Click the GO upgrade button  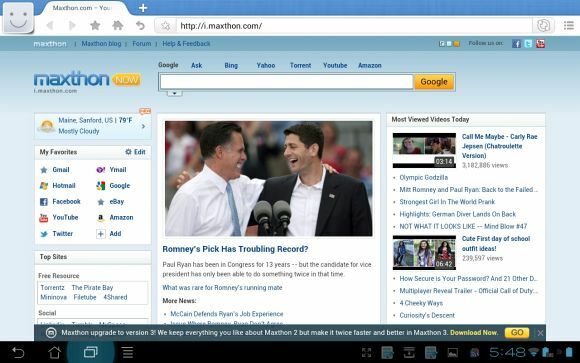tap(517, 333)
